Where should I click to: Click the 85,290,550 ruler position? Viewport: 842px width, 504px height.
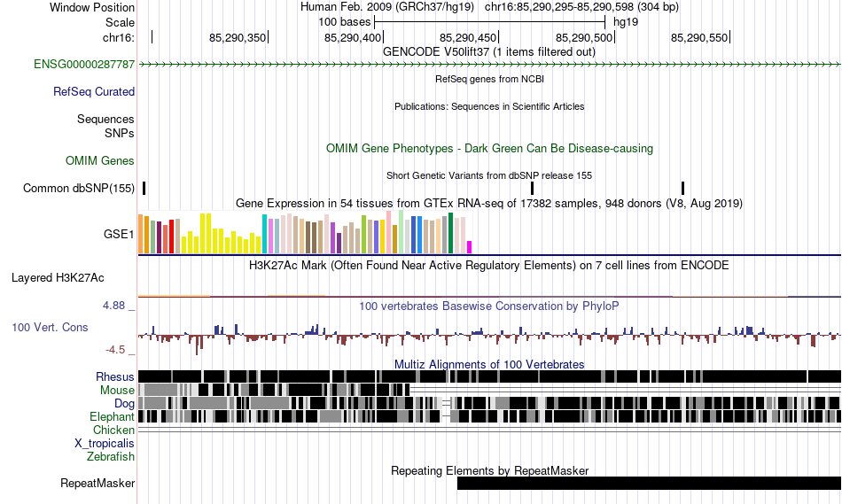(699, 37)
